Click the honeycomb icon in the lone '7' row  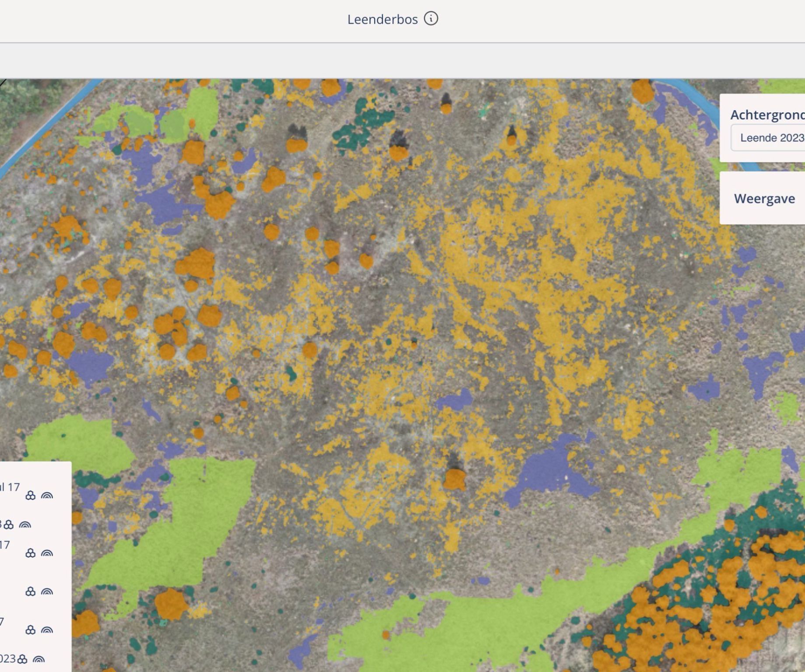(x=30, y=630)
